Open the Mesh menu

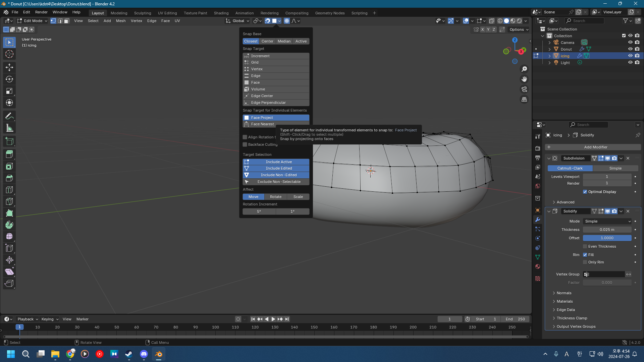click(120, 21)
